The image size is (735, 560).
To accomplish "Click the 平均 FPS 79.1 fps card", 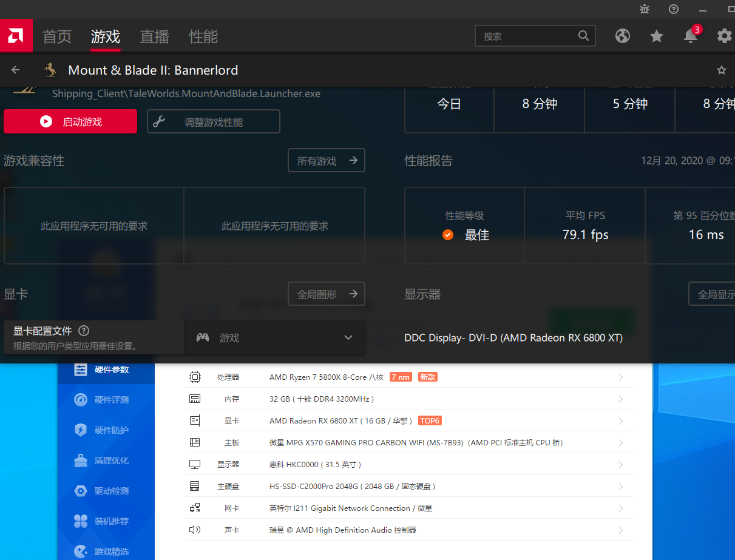I will [x=585, y=226].
